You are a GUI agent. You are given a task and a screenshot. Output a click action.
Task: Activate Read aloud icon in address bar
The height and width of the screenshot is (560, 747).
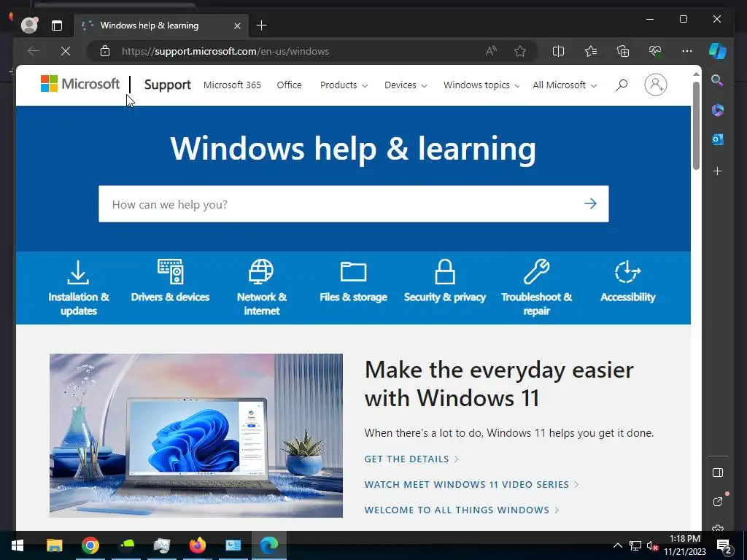[x=491, y=51]
